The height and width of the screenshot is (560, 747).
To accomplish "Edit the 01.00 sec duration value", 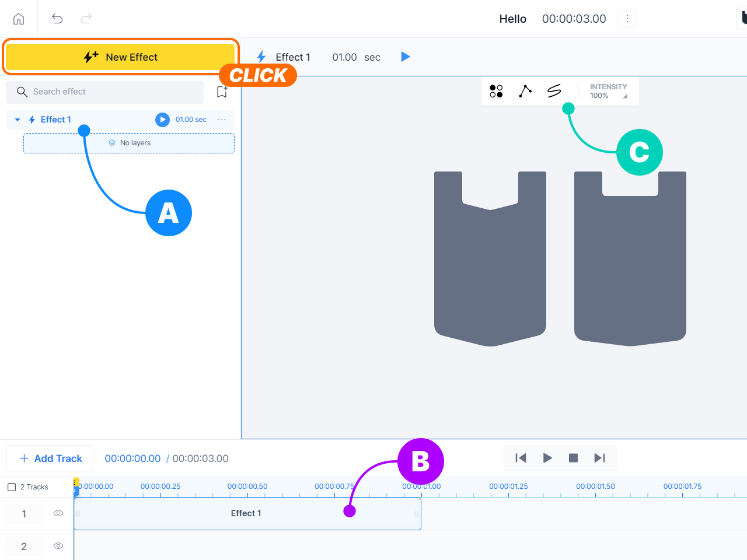I will [x=344, y=57].
